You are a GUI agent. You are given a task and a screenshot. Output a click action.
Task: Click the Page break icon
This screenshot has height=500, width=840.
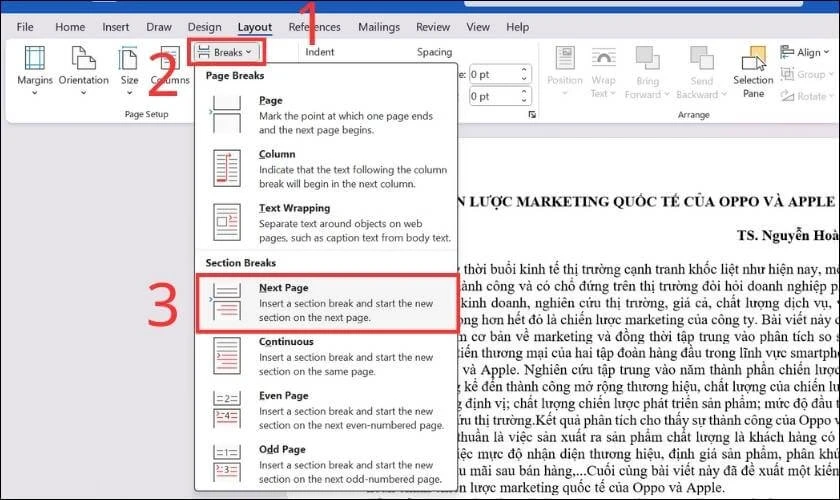[227, 115]
